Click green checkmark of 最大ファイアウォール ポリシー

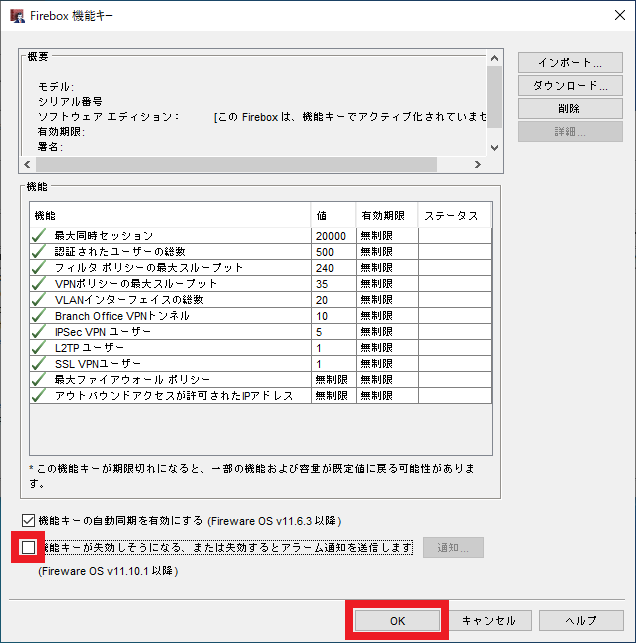pyautogui.click(x=39, y=380)
